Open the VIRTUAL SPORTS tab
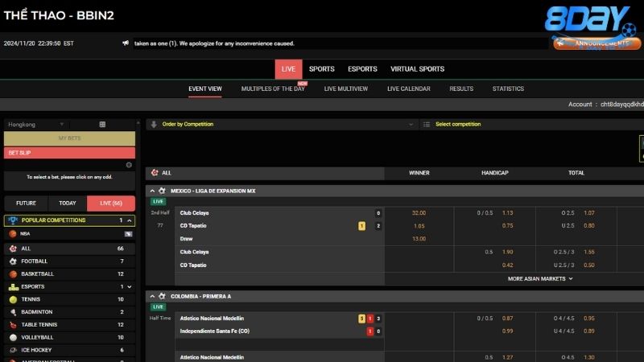This screenshot has width=644, height=362. click(x=417, y=69)
